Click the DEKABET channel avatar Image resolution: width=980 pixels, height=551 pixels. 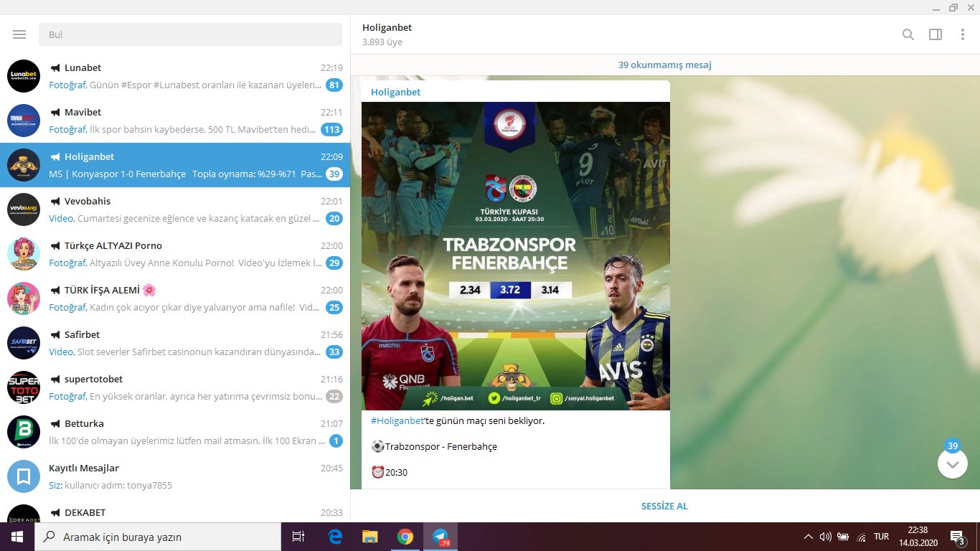[x=24, y=514]
